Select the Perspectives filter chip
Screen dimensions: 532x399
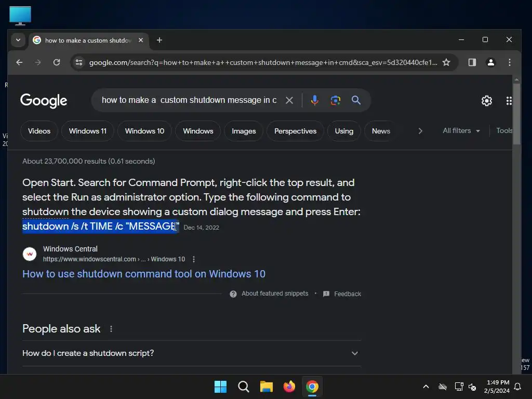(x=295, y=131)
